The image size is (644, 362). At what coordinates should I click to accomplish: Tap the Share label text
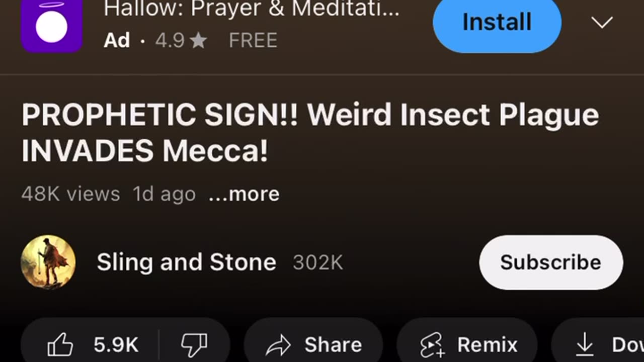[x=333, y=345]
